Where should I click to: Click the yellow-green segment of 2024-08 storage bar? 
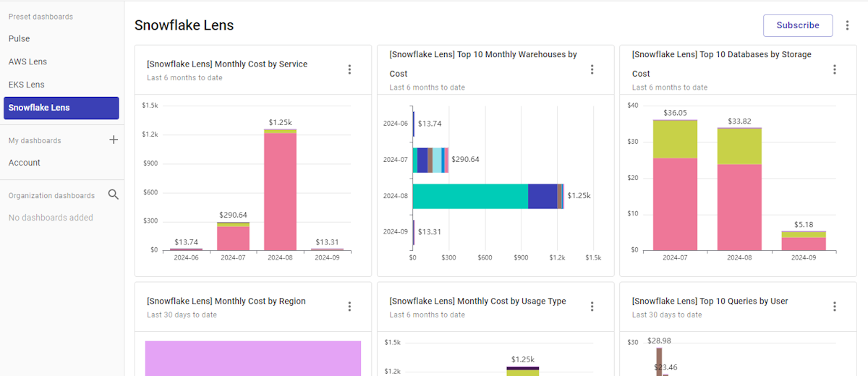click(739, 146)
